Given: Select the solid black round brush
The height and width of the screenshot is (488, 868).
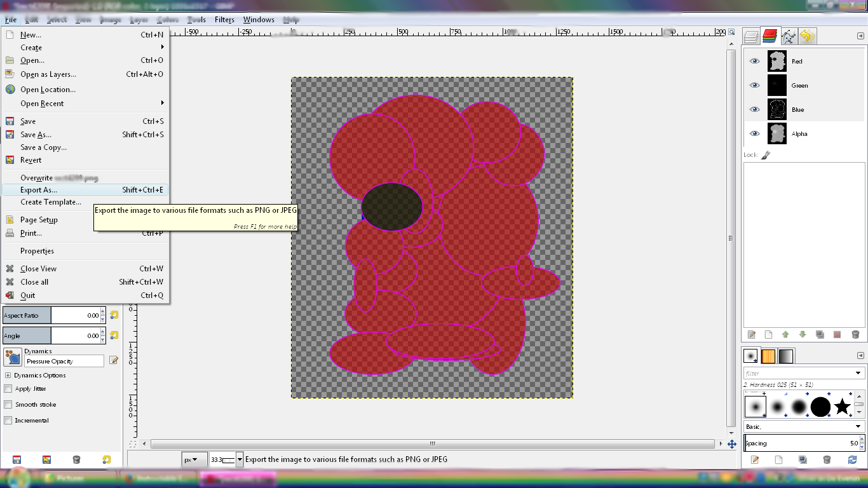Looking at the screenshot, I should tap(820, 406).
